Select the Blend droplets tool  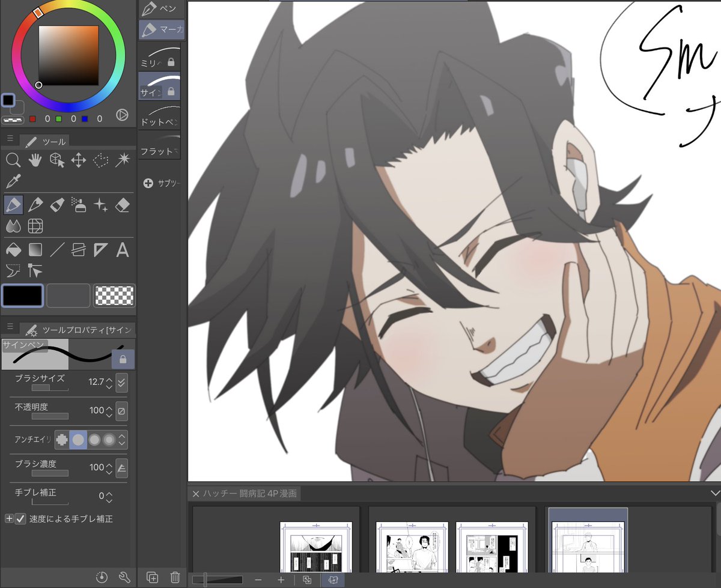[13, 226]
